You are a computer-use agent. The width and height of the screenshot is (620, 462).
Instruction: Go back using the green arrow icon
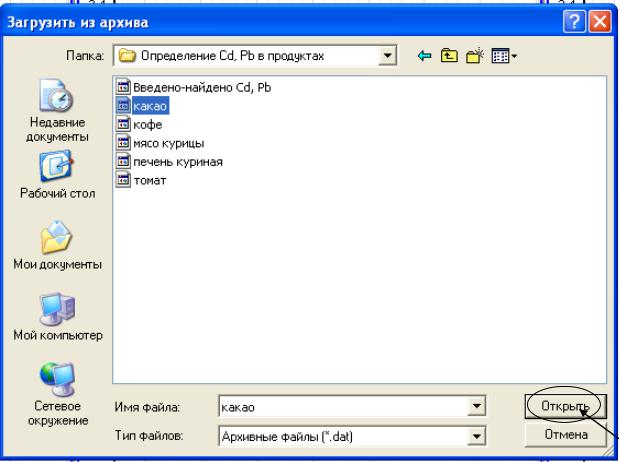424,56
